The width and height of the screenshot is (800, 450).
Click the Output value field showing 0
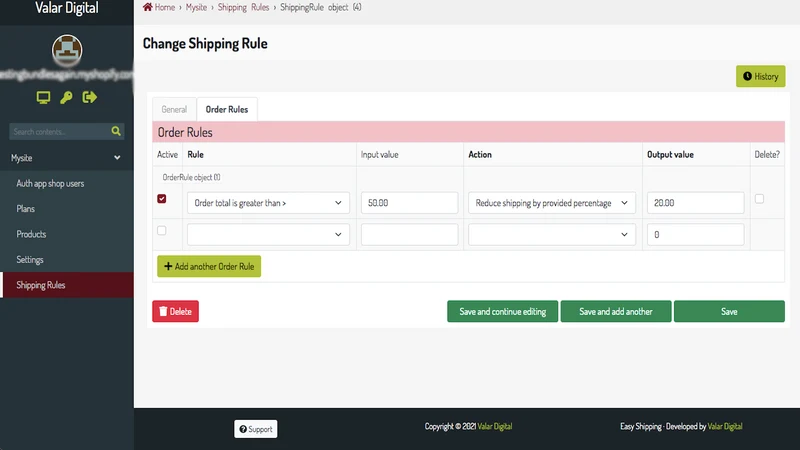(x=695, y=234)
